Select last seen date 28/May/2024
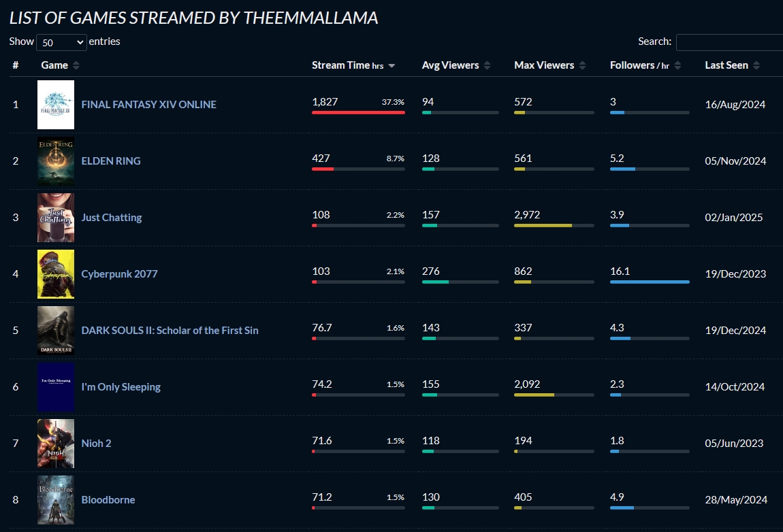Image resolution: width=783 pixels, height=532 pixels. pos(736,499)
